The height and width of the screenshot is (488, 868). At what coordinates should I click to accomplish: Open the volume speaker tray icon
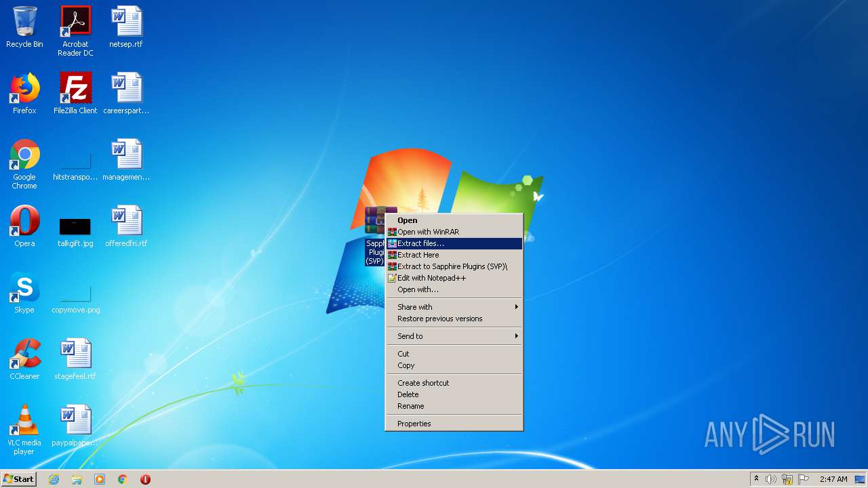point(771,479)
